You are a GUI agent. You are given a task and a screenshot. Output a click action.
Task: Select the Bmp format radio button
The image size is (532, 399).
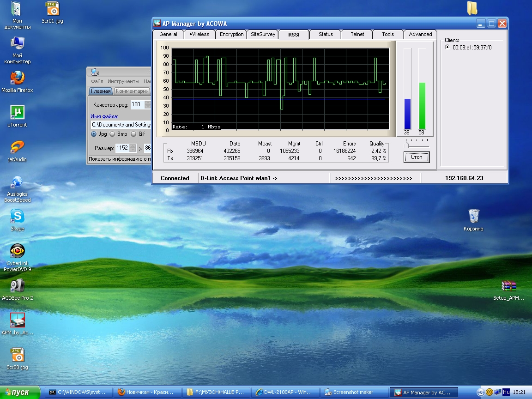112,134
